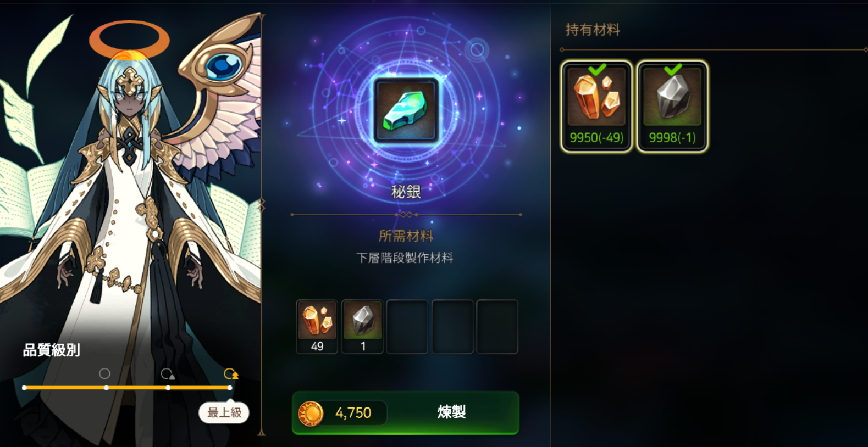The height and width of the screenshot is (447, 868).
Task: Select the orange crystal showing 9950(-49)
Action: point(596,106)
